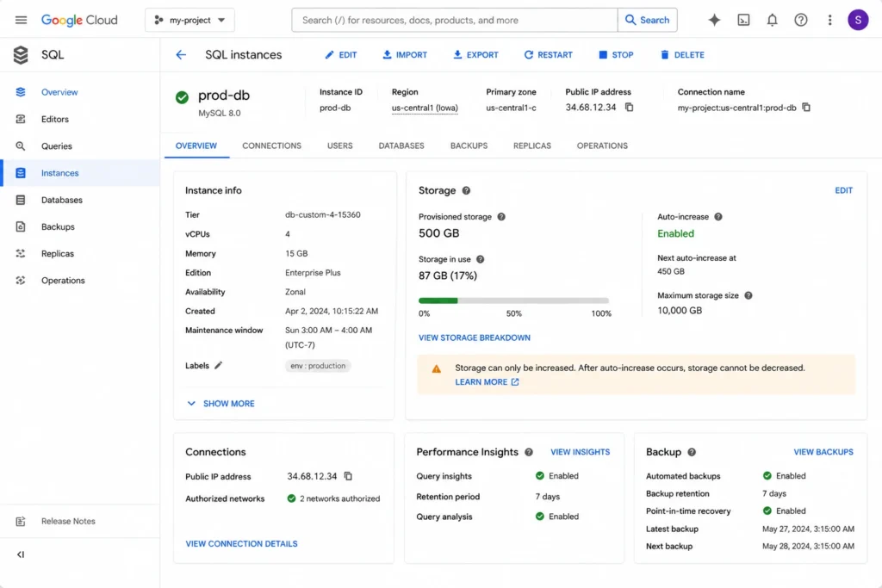
Task: Show help for Performance Insights
Action: coord(528,452)
